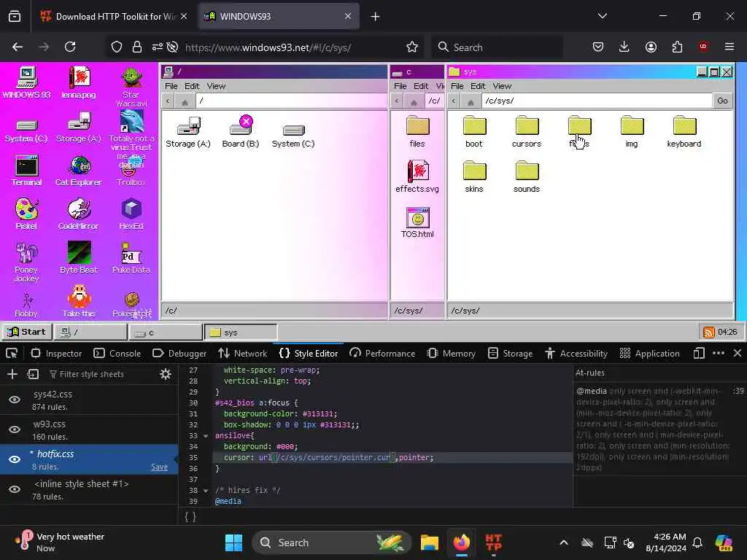Viewport: 747px width, 560px height.
Task: Open the Windows 93 Start menu
Action: [x=27, y=332]
